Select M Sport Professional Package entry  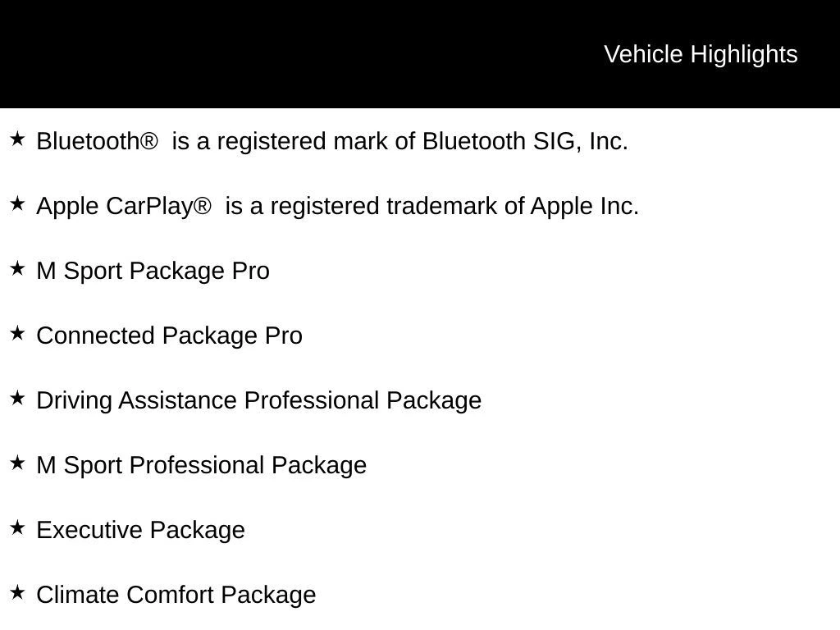202,466
